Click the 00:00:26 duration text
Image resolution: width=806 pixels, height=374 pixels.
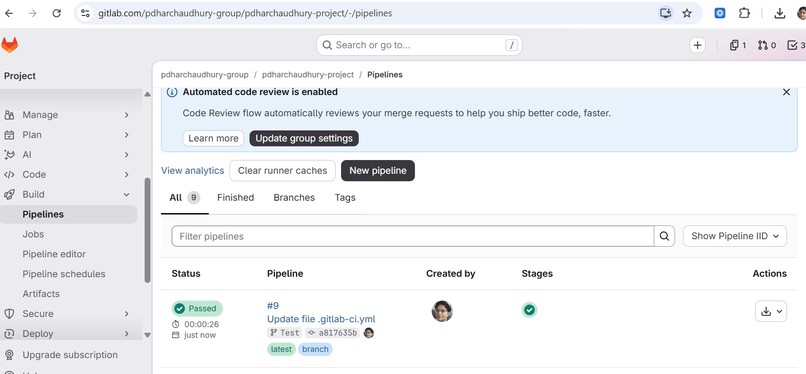click(202, 324)
